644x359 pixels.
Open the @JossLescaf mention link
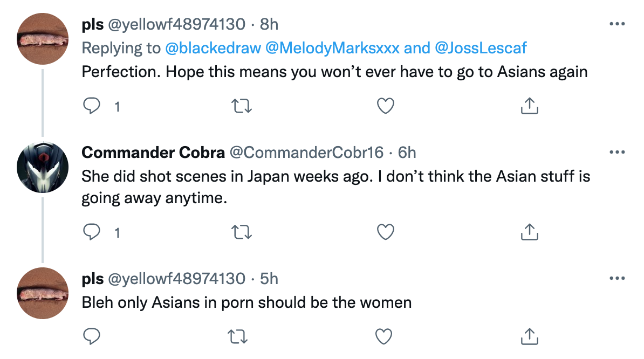[481, 48]
